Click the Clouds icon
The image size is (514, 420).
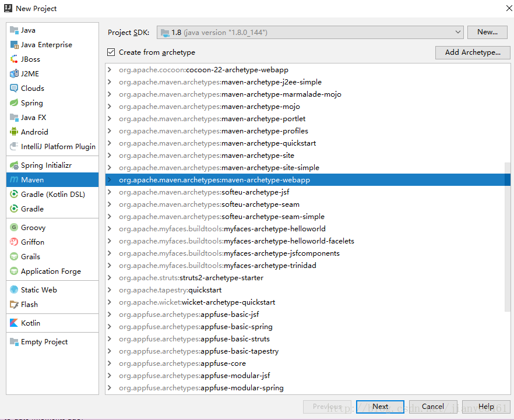tap(14, 89)
